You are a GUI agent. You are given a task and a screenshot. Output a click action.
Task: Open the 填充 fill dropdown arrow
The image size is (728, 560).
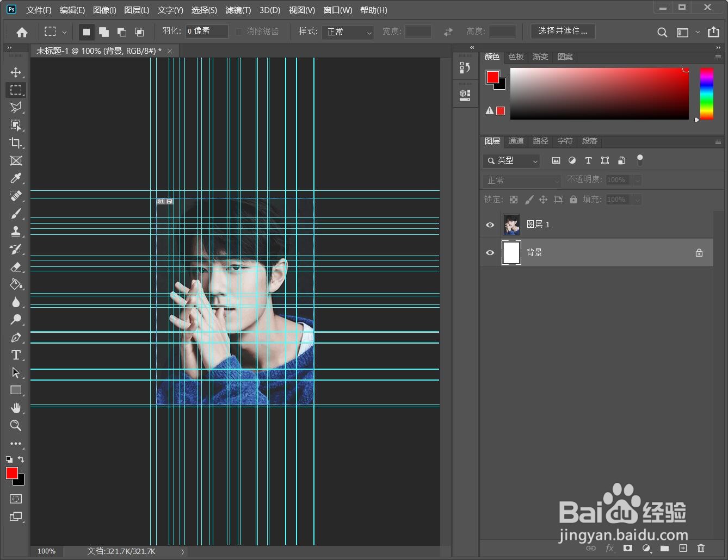point(637,200)
